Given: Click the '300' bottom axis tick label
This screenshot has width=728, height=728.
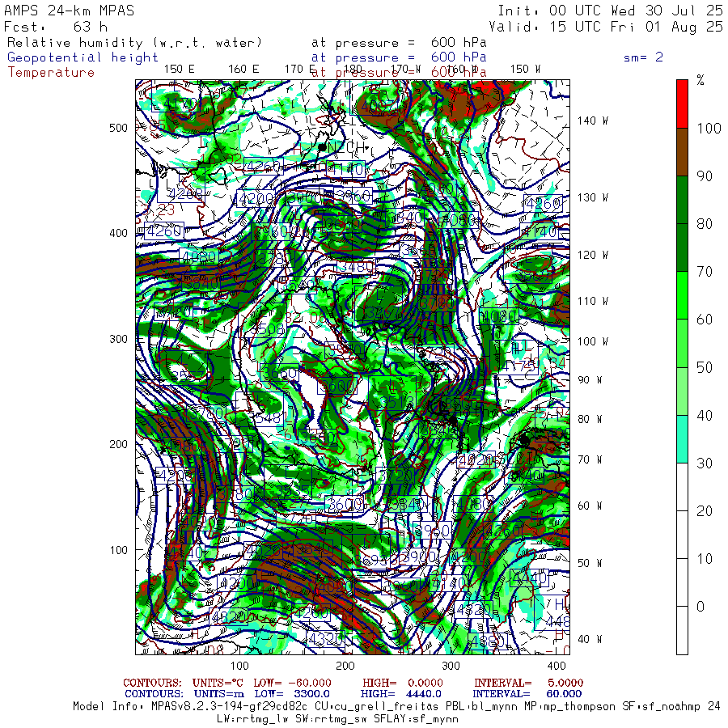Looking at the screenshot, I should click(451, 666).
